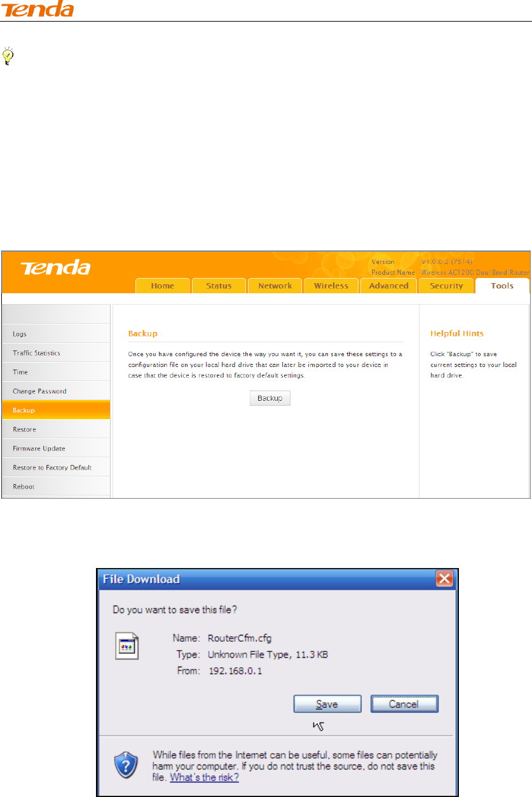Open the Home tab
Screen dimensions: 532x797
pyautogui.click(x=163, y=286)
